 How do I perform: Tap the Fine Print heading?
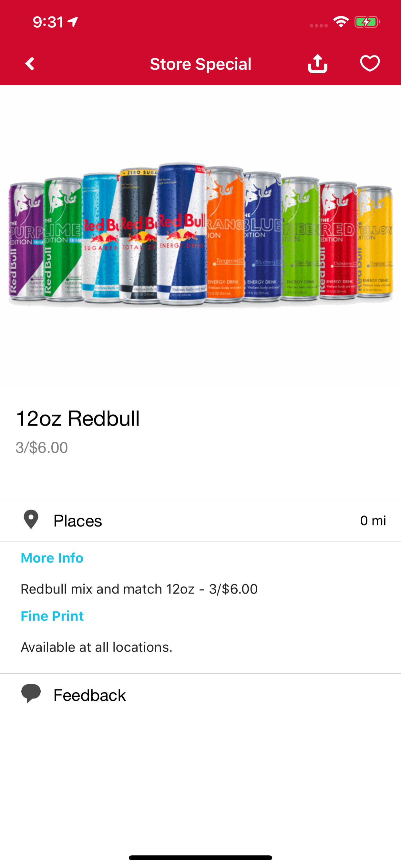pyautogui.click(x=52, y=616)
